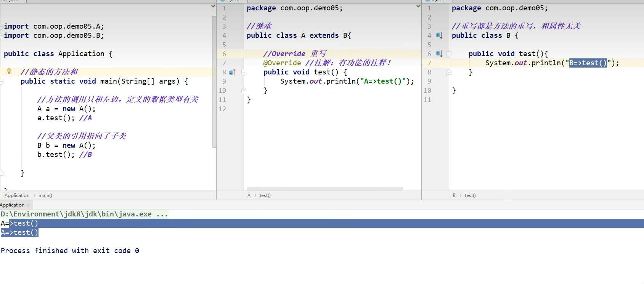Click the yellow lightbulb intention icon
This screenshot has width=644, height=284.
tap(9, 71)
